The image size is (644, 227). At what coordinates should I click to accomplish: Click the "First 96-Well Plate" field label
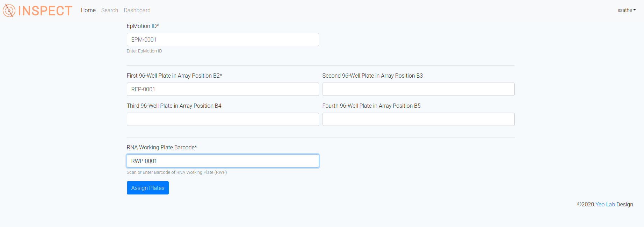tap(174, 76)
